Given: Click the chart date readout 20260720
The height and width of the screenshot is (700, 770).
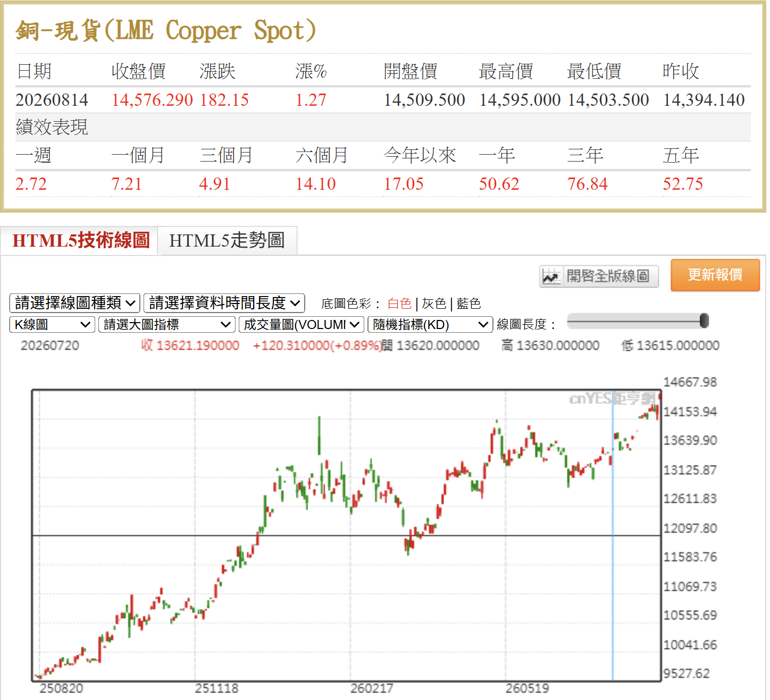Looking at the screenshot, I should (x=50, y=345).
